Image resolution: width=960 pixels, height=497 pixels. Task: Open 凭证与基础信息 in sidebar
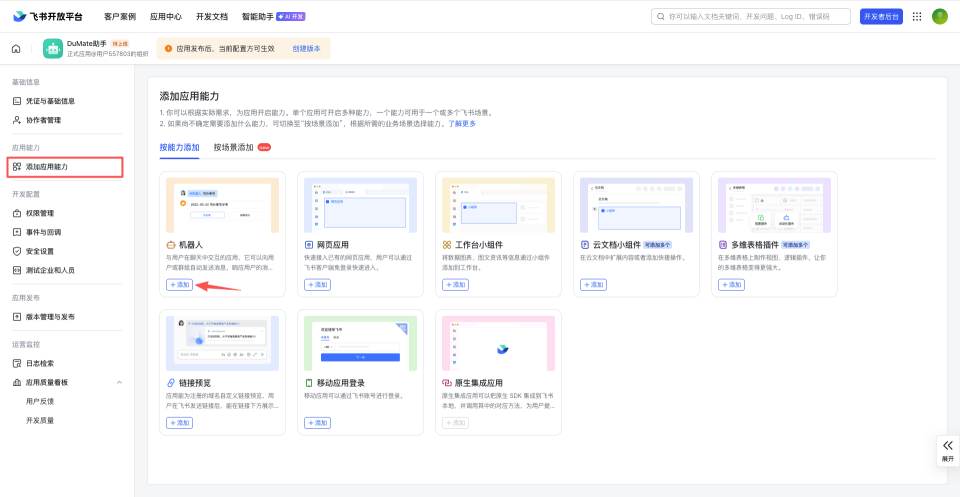(50, 101)
